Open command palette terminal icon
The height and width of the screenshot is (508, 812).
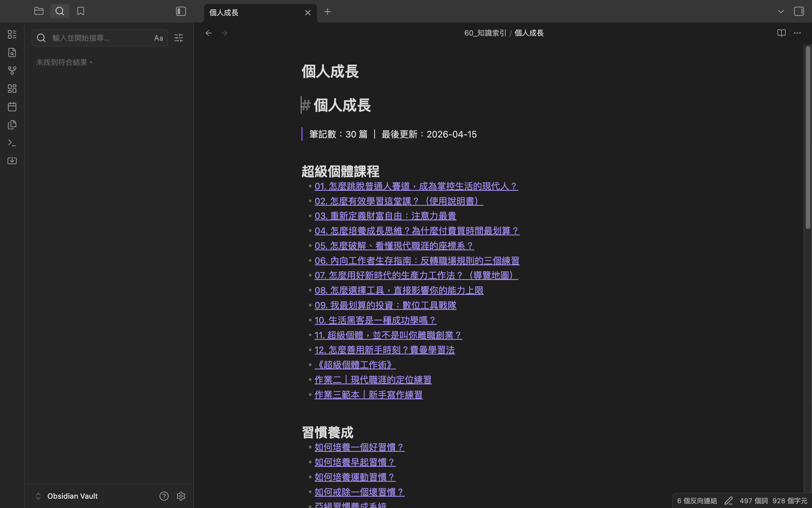click(x=12, y=143)
